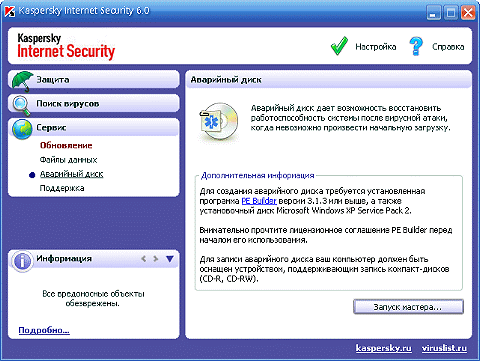480x361 pixels.
Task: Click the Все вредоносные объекты обезврежены text
Action: 93,299
